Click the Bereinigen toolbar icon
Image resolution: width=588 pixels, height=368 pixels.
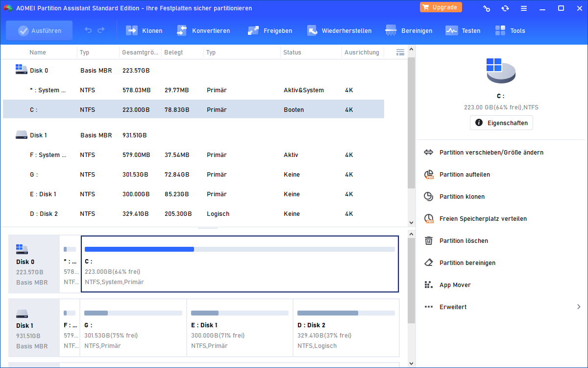click(x=391, y=30)
